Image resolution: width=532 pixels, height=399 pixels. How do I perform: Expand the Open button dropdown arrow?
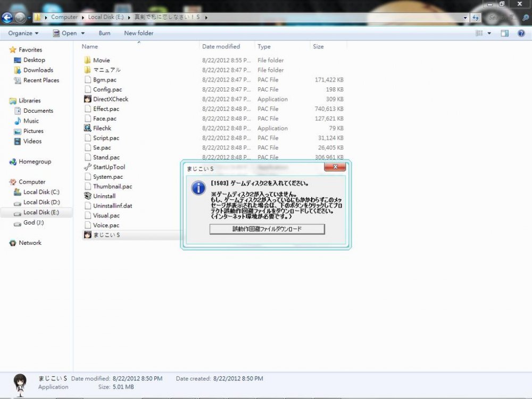83,33
